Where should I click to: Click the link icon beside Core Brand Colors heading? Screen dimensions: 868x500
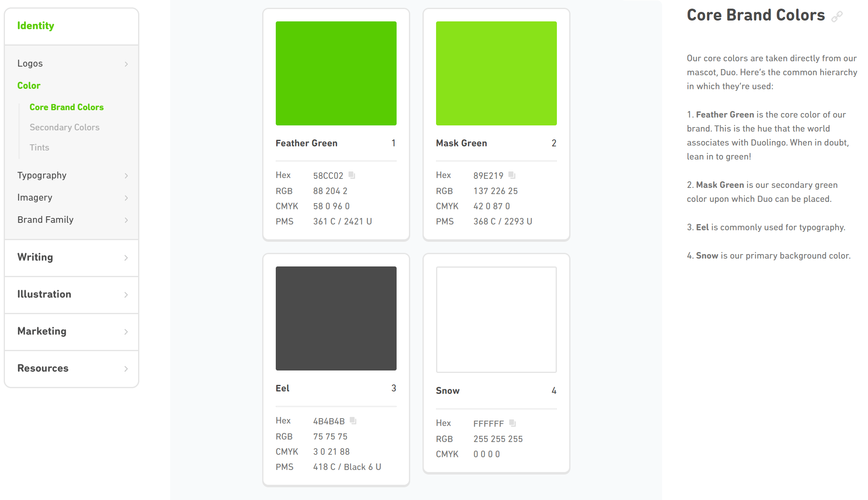(x=837, y=16)
